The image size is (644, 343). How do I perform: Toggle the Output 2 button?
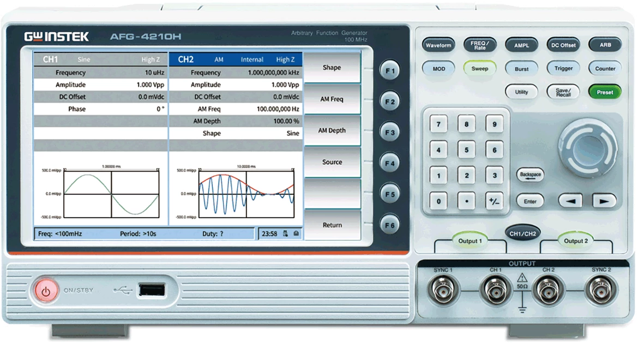click(576, 240)
